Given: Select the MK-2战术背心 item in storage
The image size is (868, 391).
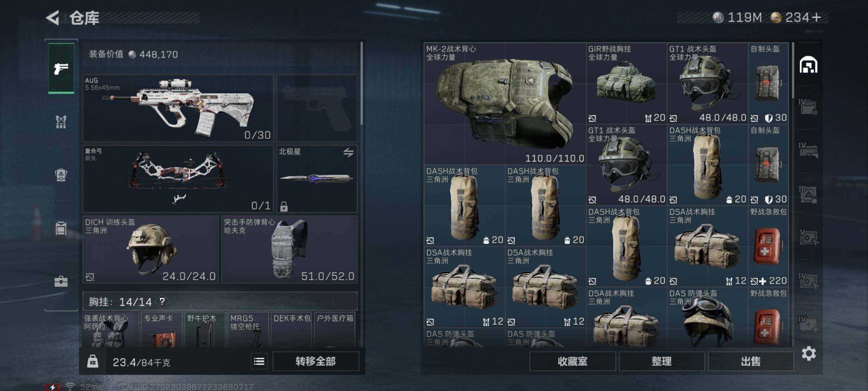Looking at the screenshot, I should pyautogui.click(x=505, y=104).
